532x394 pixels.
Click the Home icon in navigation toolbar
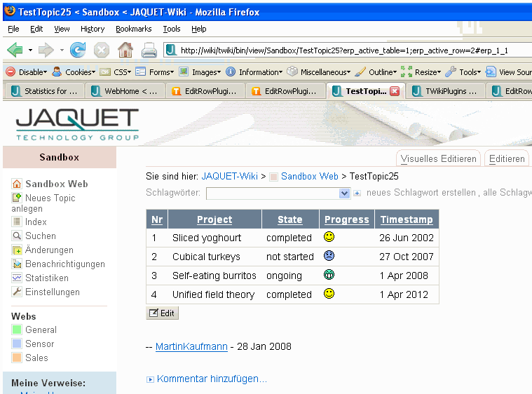click(125, 50)
